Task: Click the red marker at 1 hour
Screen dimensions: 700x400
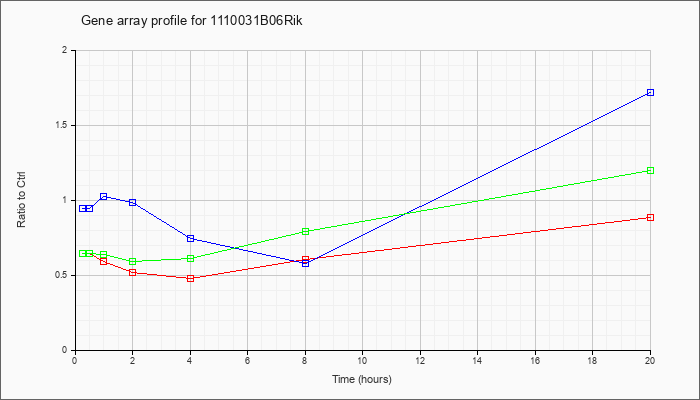Action: (x=104, y=262)
